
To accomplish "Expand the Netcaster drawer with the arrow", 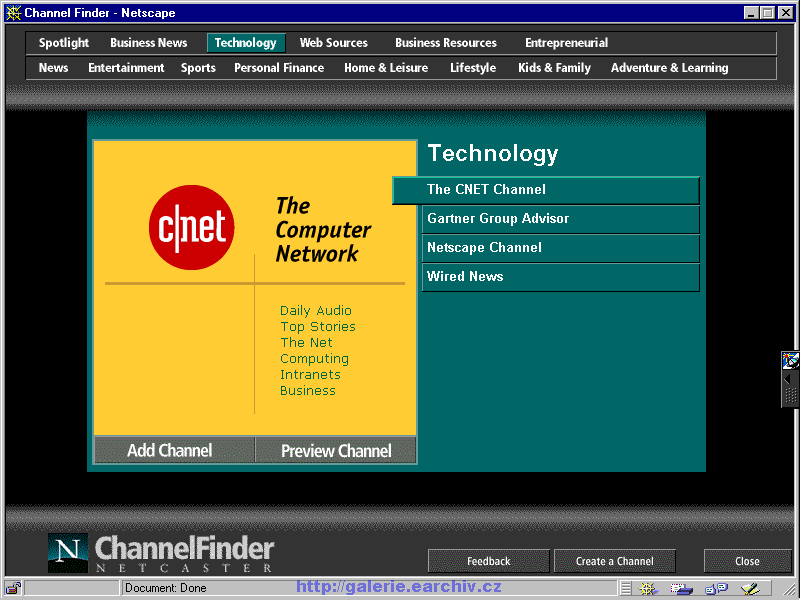I will 787,379.
